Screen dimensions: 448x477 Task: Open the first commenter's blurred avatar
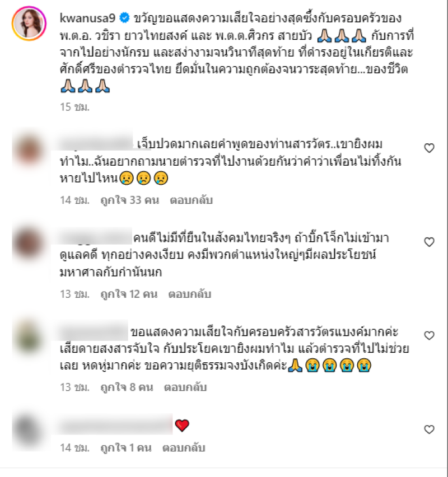(x=29, y=151)
